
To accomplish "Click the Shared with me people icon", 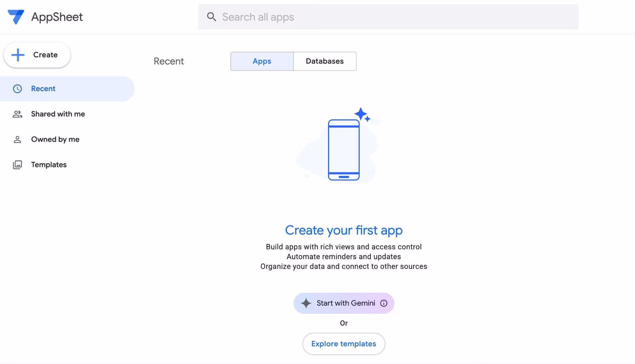I will tap(17, 114).
